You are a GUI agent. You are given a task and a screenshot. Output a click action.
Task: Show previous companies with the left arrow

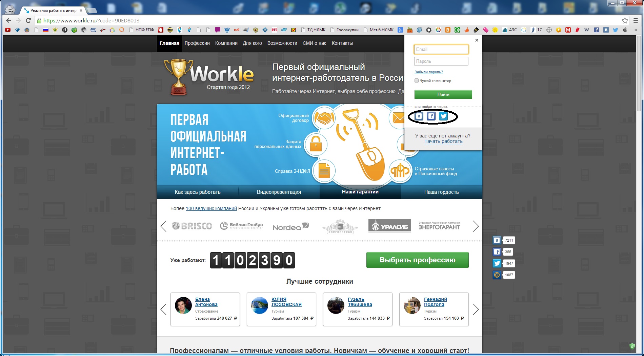(163, 226)
